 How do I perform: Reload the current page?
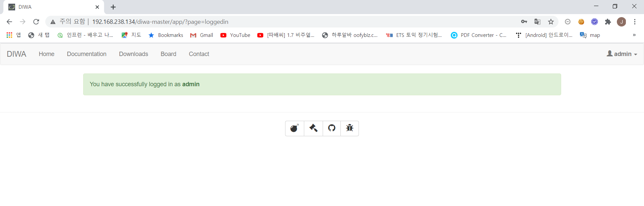36,22
